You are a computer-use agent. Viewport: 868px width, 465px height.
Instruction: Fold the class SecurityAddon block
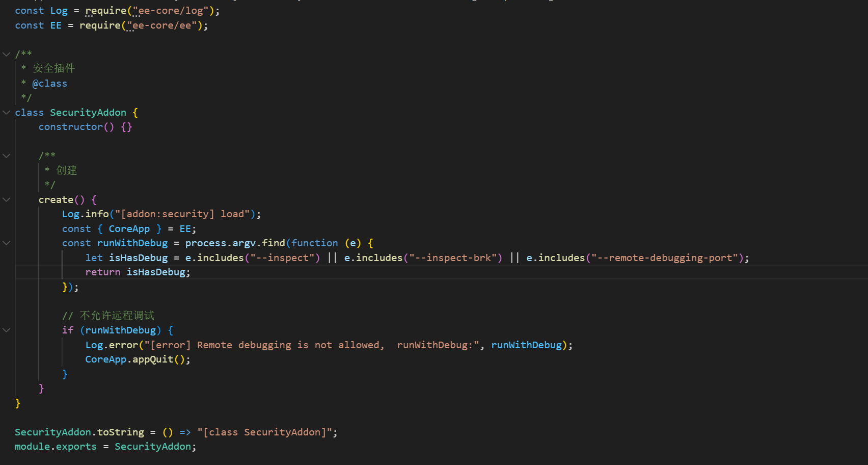(7, 112)
